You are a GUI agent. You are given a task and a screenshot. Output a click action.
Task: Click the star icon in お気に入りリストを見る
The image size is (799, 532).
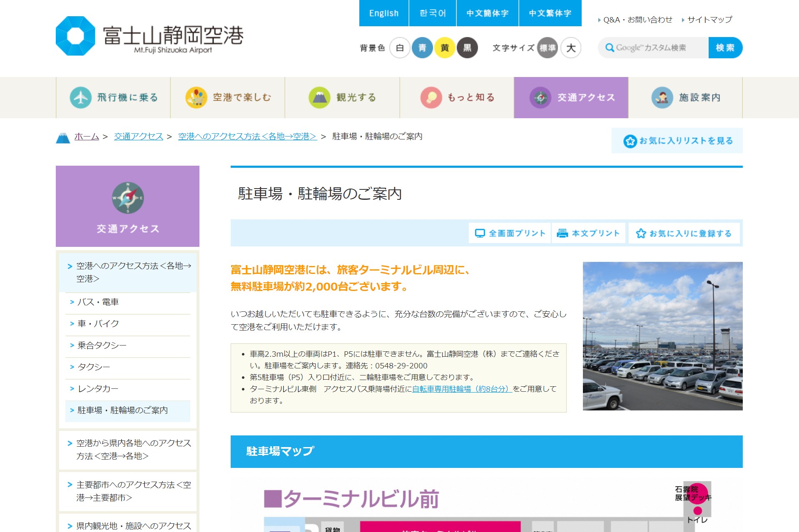pos(630,141)
